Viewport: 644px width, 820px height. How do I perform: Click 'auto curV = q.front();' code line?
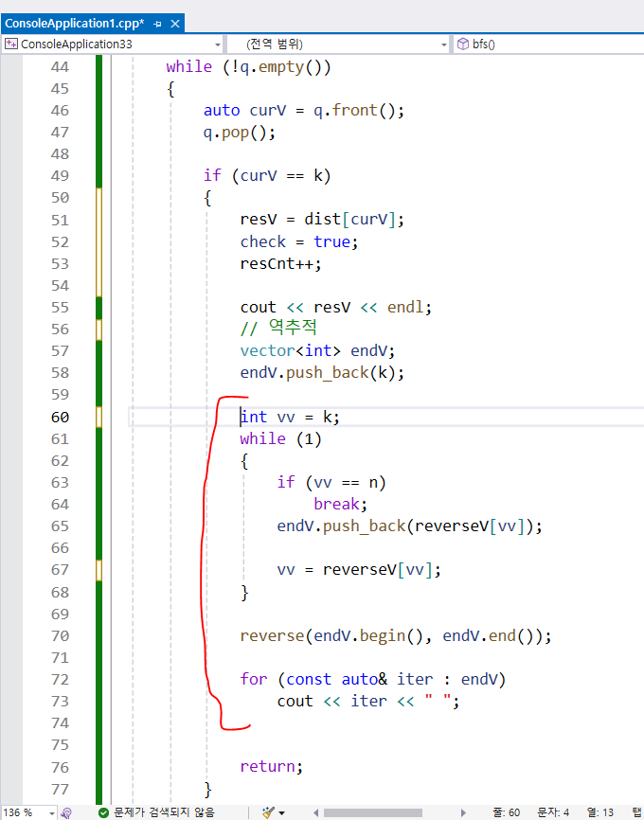point(304,111)
